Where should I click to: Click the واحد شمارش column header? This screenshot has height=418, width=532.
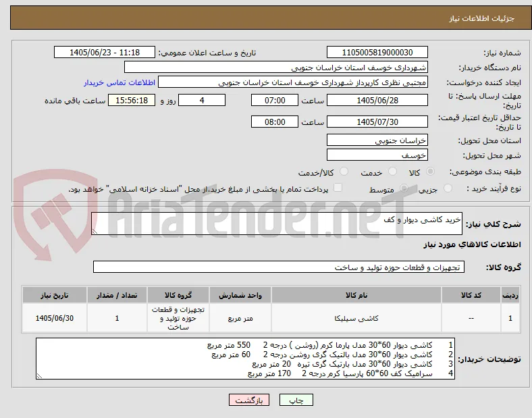tap(240, 295)
